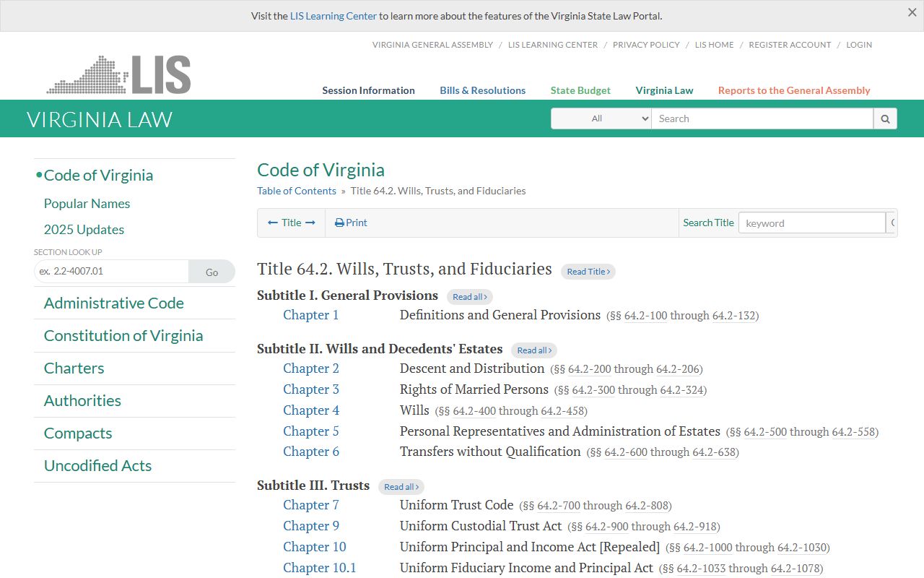Viewport: 924px width, 578px height.
Task: Click the search magnifier button in header
Action: [885, 118]
